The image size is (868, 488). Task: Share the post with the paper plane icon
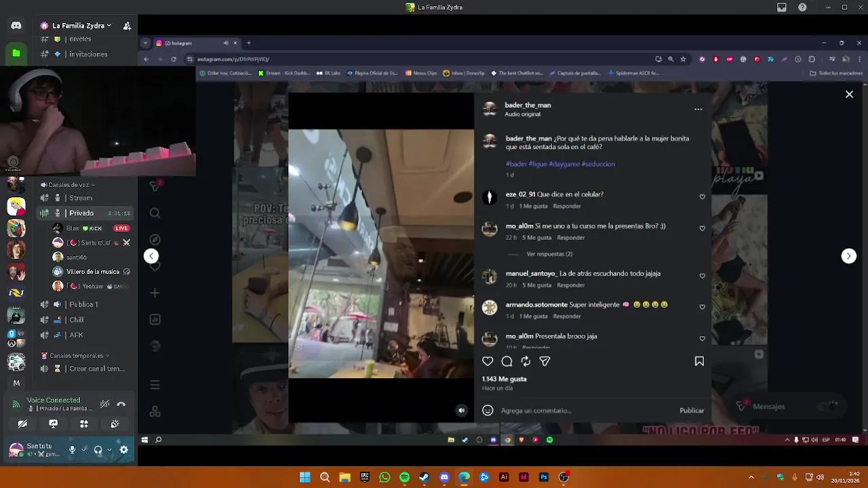pos(545,361)
